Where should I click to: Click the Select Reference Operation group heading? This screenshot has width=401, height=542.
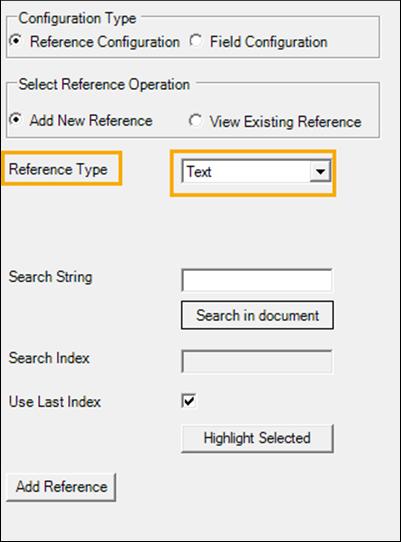pyautogui.click(x=104, y=85)
